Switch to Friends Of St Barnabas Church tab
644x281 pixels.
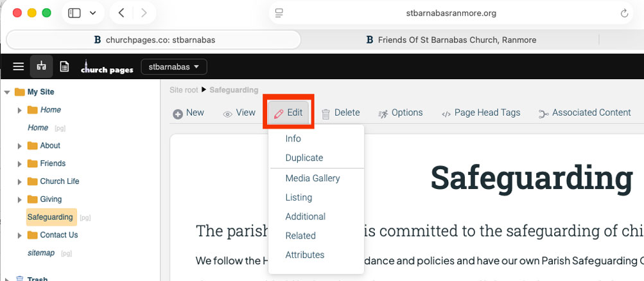pos(451,40)
